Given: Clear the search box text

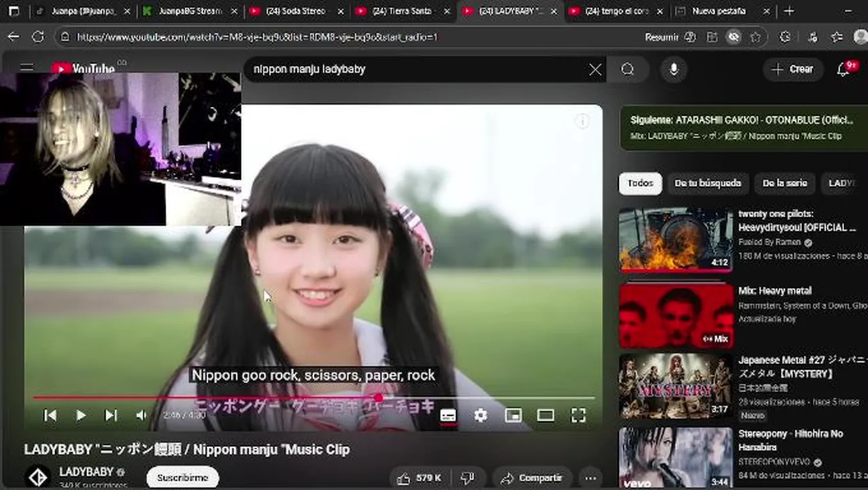Looking at the screenshot, I should [x=595, y=69].
